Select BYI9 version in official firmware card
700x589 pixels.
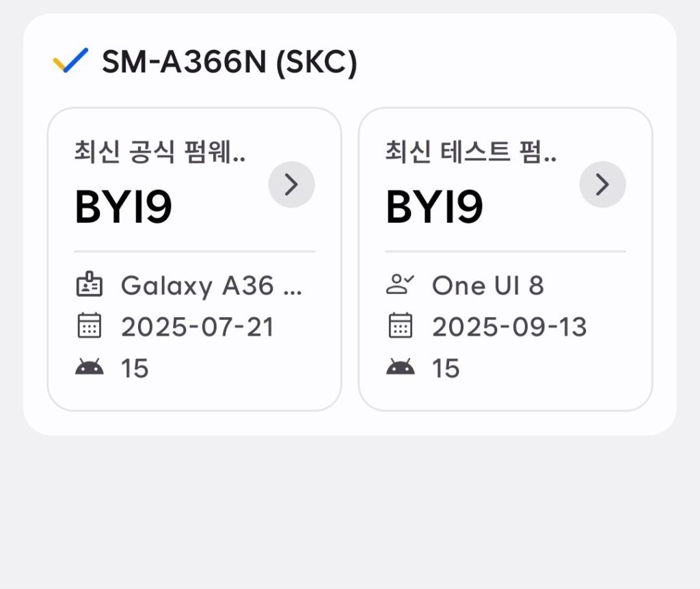click(x=123, y=207)
